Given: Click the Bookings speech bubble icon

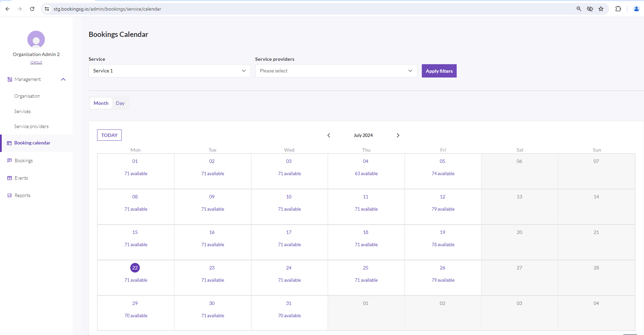Looking at the screenshot, I should pos(9,160).
